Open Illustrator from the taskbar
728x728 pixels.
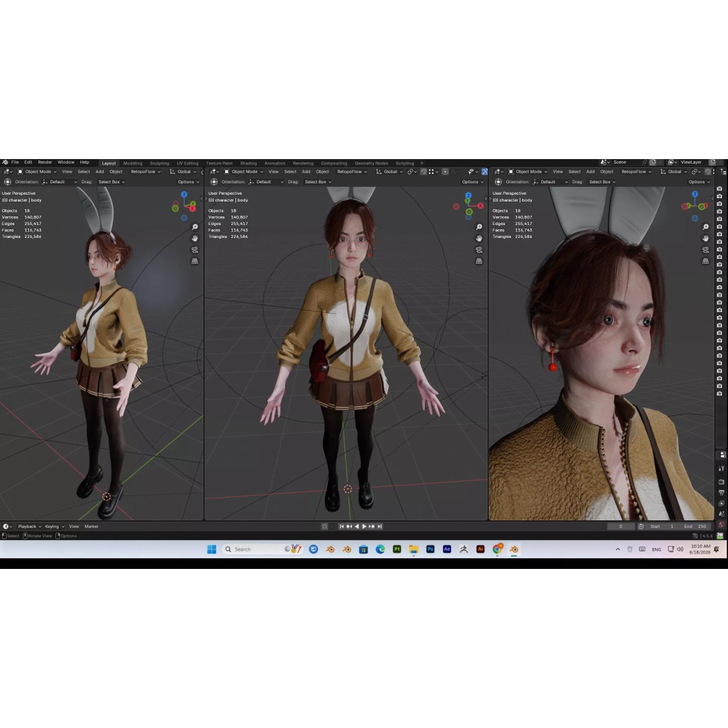(481, 549)
